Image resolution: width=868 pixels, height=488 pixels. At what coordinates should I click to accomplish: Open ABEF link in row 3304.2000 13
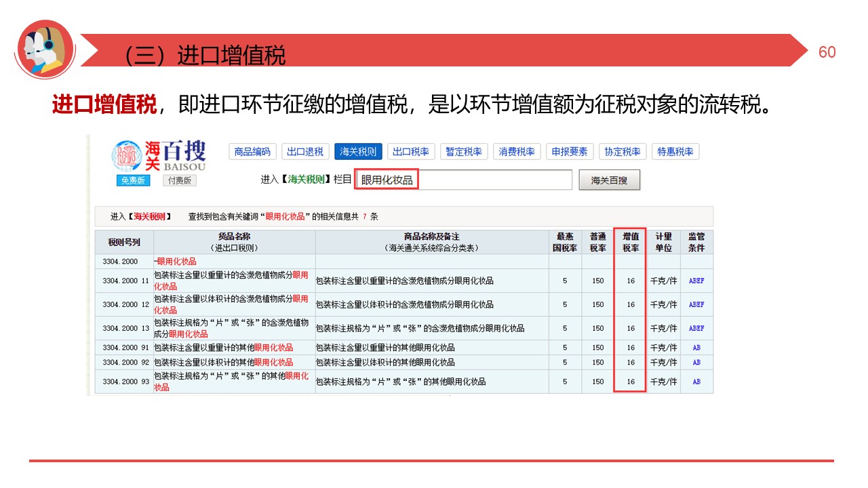click(x=696, y=328)
